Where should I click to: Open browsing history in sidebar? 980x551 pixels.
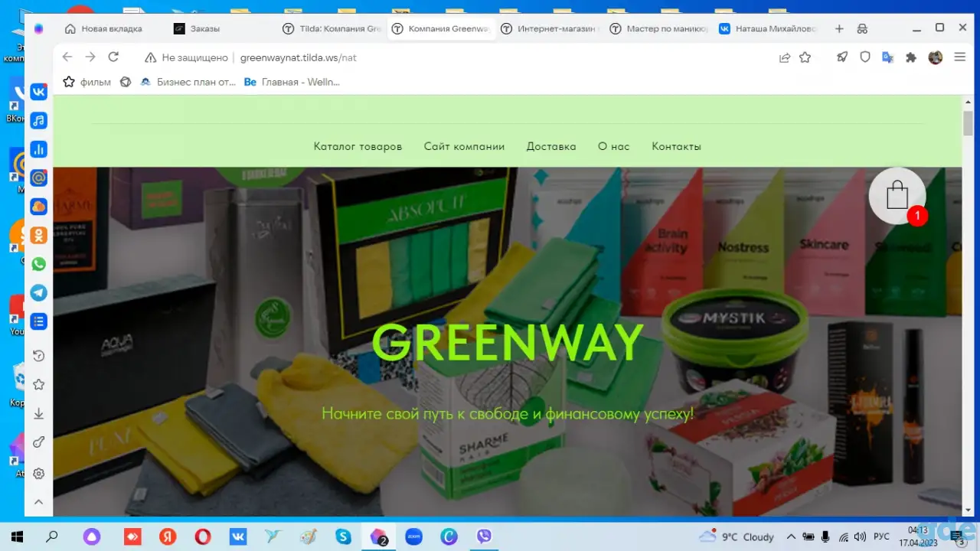[x=38, y=356]
